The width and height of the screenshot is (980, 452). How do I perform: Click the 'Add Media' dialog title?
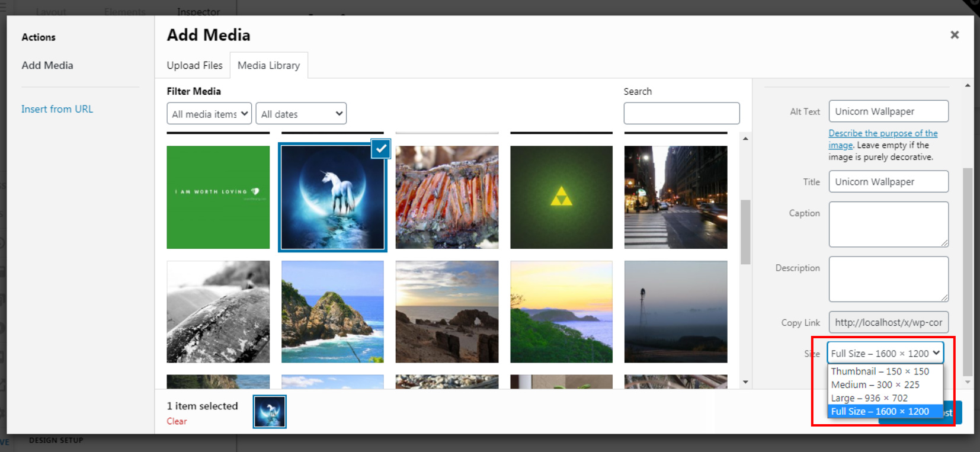tap(209, 35)
